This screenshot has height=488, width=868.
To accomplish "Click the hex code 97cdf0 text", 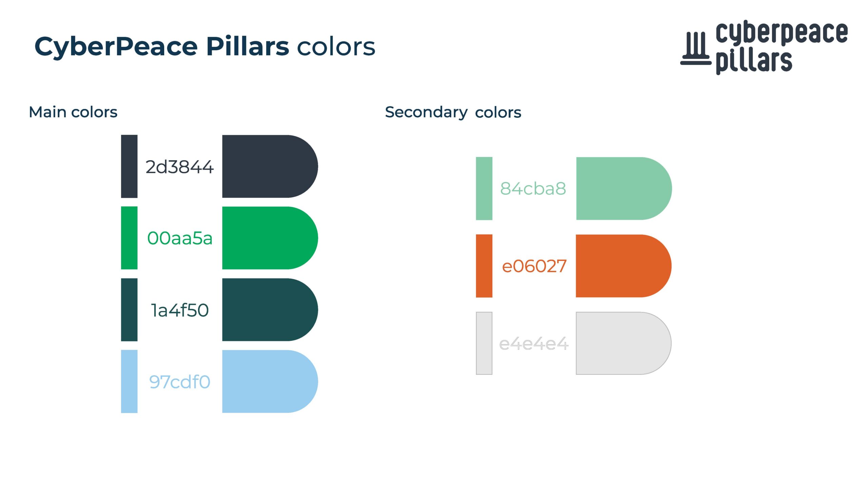I will pyautogui.click(x=180, y=382).
